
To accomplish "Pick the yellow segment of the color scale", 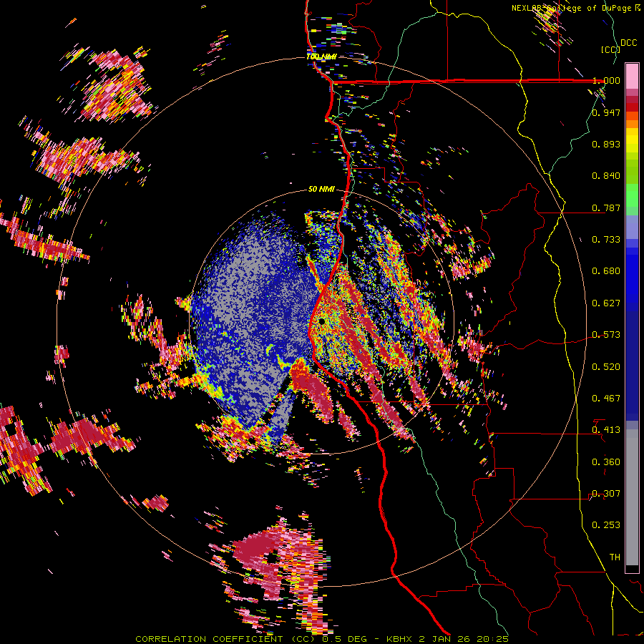I will pos(632,140).
